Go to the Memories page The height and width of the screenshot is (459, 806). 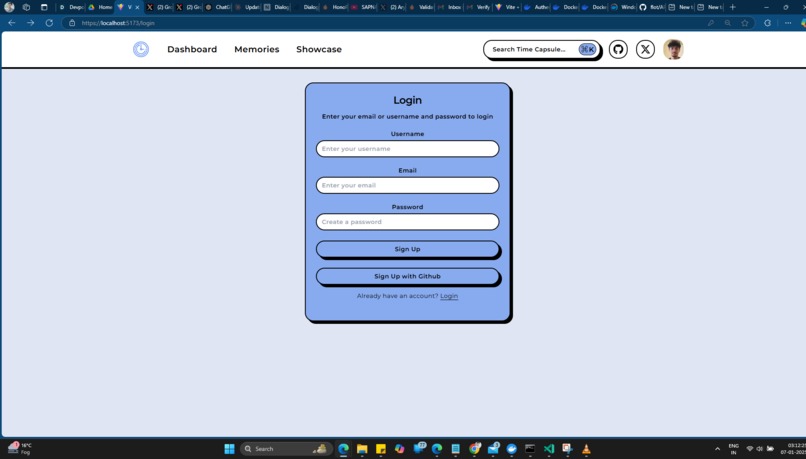[257, 49]
